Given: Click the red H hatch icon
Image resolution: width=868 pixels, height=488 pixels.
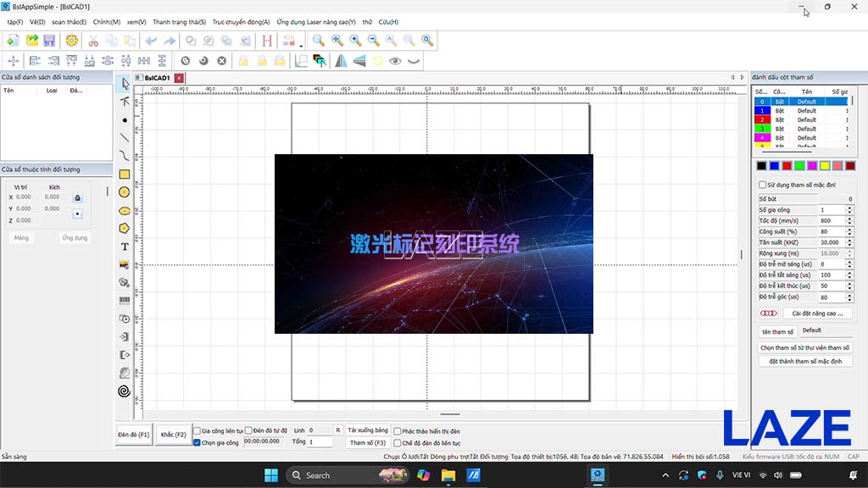Looking at the screenshot, I should [267, 41].
